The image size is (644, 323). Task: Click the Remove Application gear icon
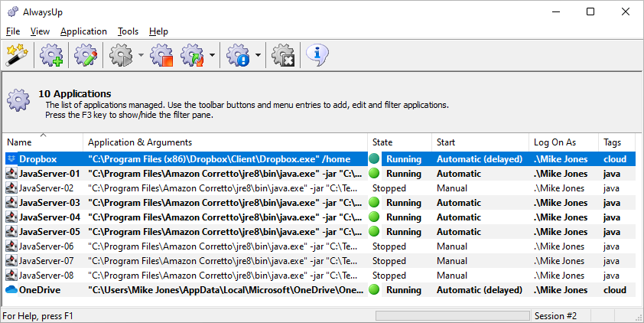[284, 54]
